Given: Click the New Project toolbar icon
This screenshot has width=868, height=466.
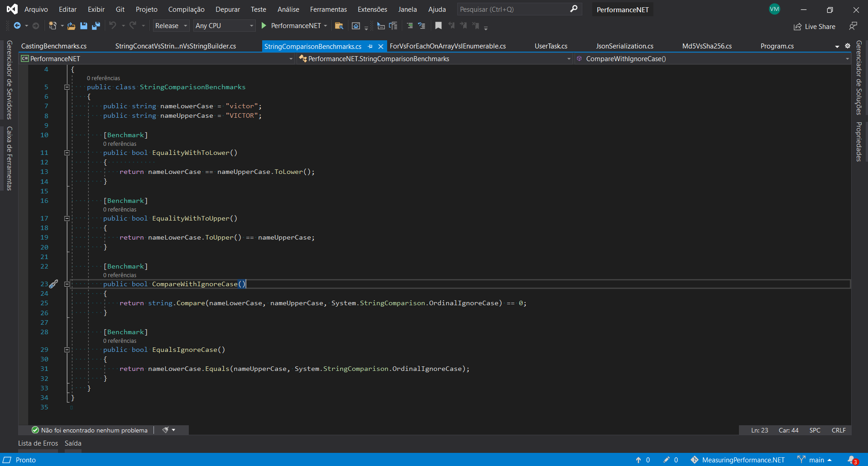Looking at the screenshot, I should pos(53,26).
